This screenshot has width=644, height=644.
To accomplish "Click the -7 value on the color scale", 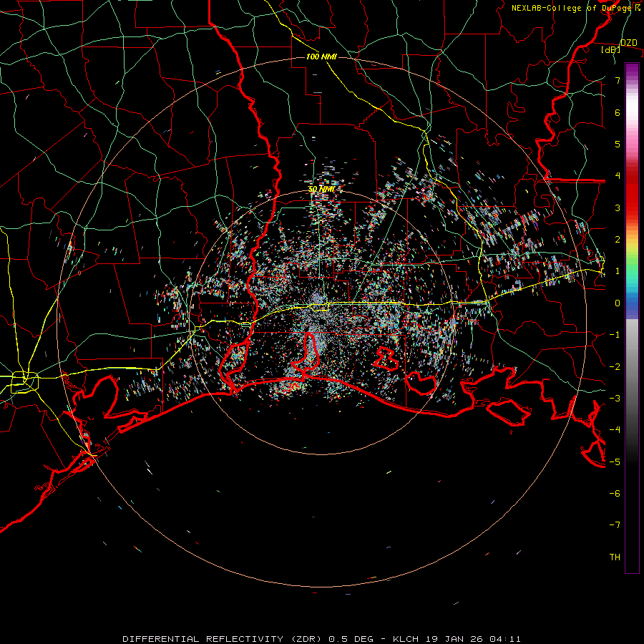I will point(615,525).
